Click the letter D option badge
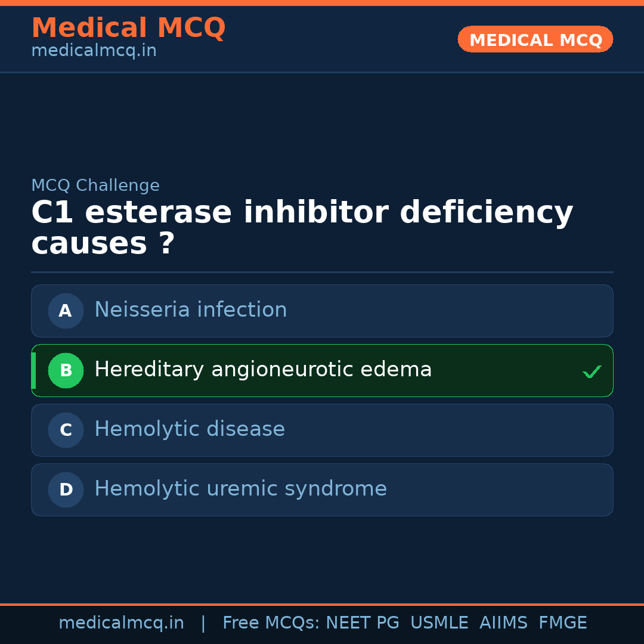The height and width of the screenshot is (644, 644). coord(66,490)
